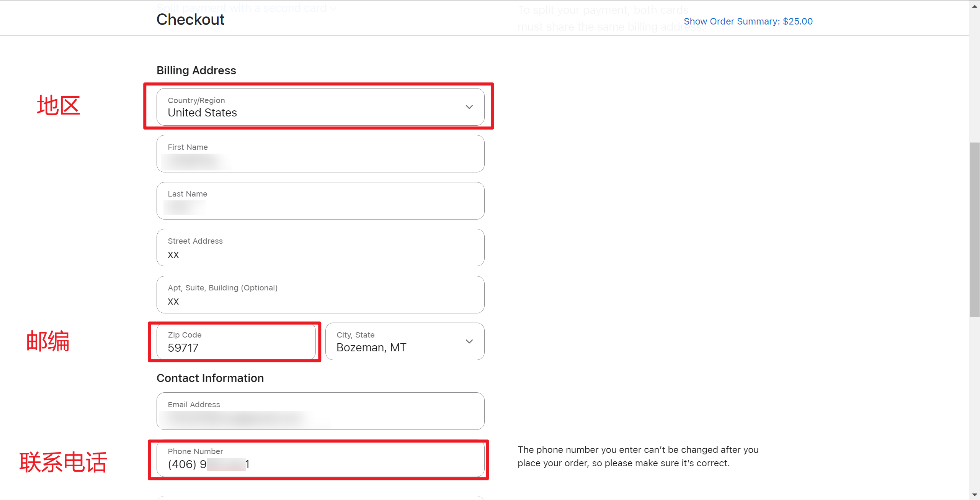Click the Country/Region chevron arrow icon
The height and width of the screenshot is (500, 980).
[x=469, y=107]
